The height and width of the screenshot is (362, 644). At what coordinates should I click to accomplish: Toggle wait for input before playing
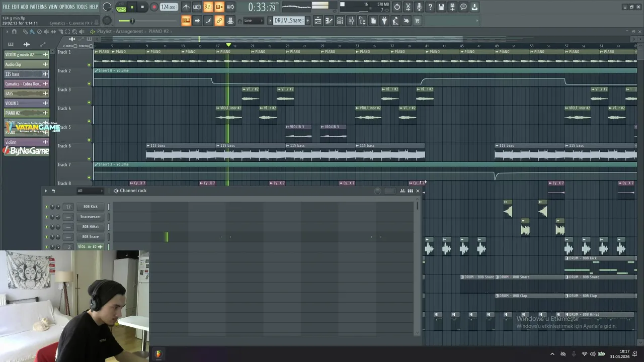coord(197,7)
